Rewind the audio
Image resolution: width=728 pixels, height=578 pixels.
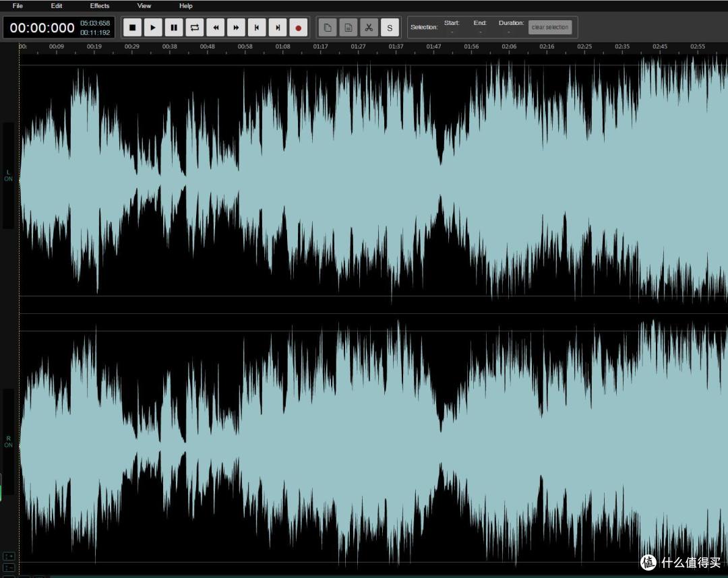point(216,28)
